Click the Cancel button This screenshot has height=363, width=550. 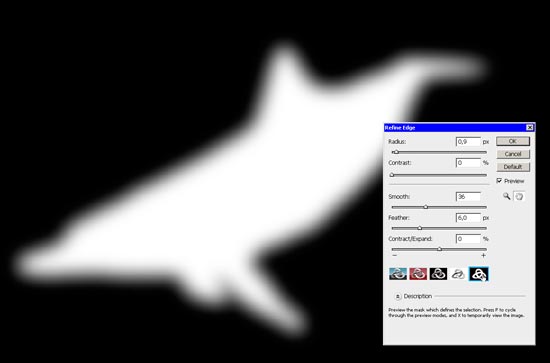(x=513, y=154)
